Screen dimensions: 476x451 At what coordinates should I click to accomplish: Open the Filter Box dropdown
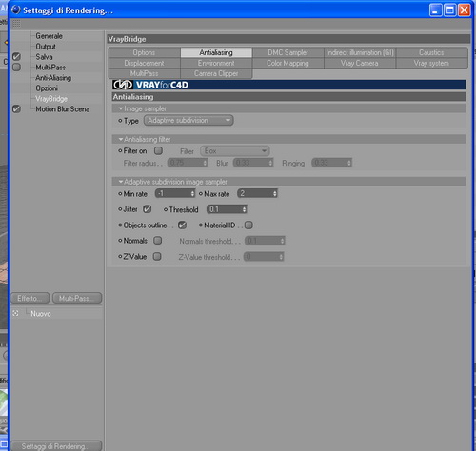coord(235,151)
